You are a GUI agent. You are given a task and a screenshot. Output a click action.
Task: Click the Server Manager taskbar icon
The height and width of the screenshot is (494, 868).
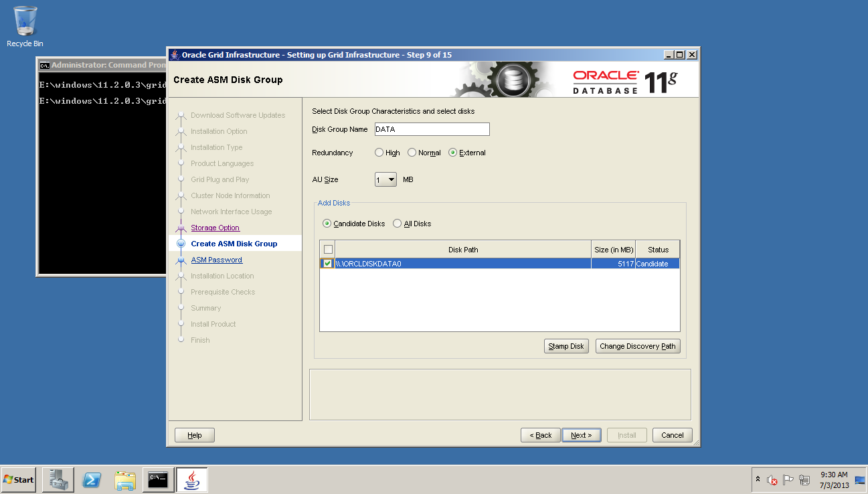tap(58, 479)
